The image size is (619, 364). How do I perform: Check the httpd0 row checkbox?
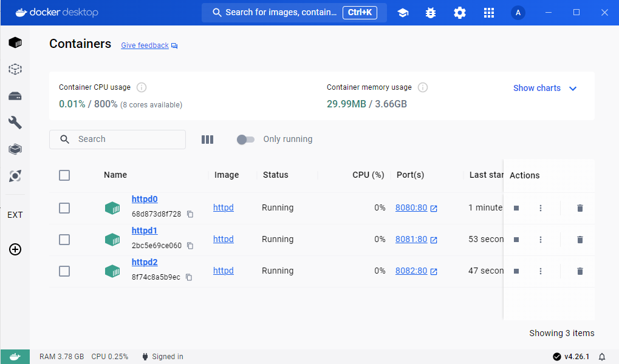(64, 208)
